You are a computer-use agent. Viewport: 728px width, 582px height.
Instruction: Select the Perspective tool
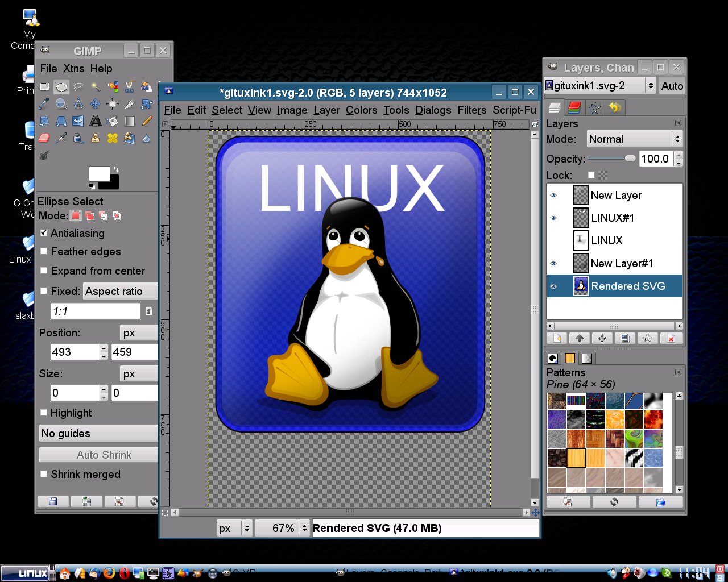[61, 120]
